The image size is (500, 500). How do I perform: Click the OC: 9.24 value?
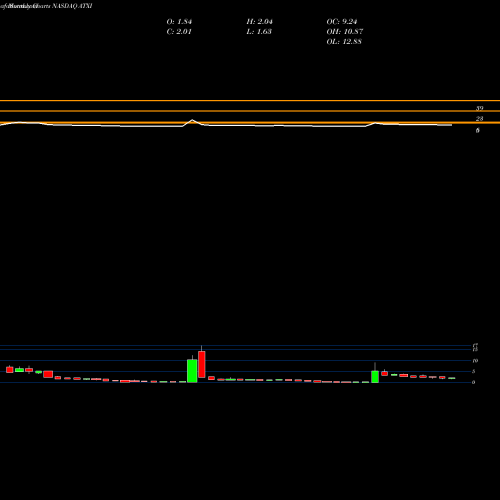tap(342, 22)
